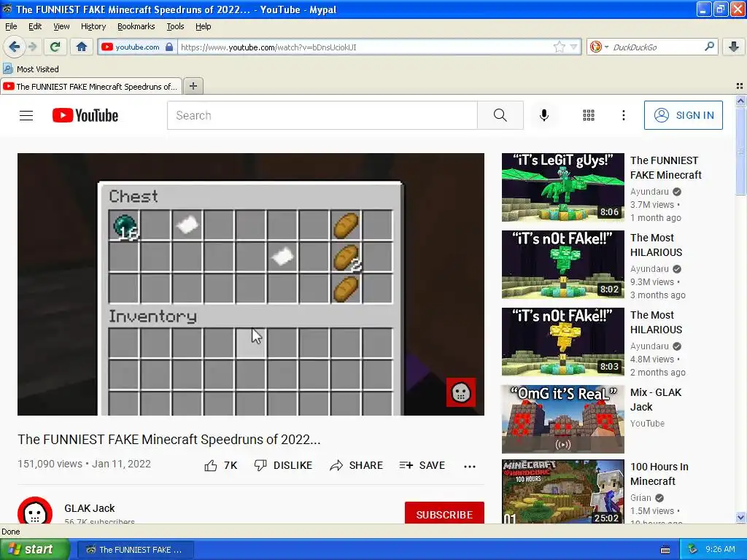The width and height of the screenshot is (747, 560).
Task: Click the channel watermark in the video
Action: point(461,392)
